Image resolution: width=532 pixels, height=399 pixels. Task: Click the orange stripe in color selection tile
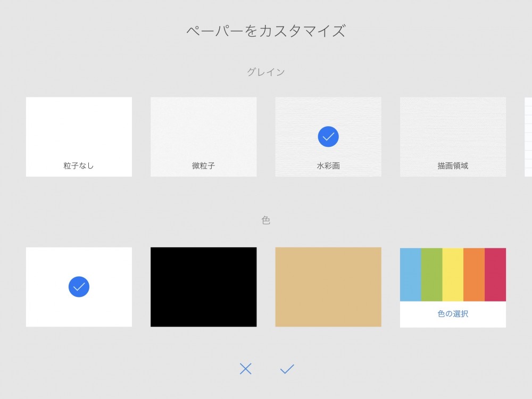474,275
